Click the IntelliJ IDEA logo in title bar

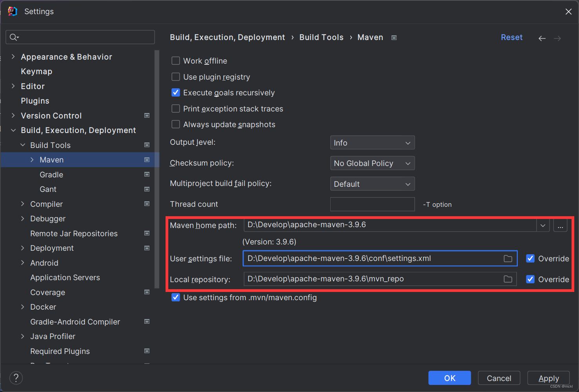(13, 11)
